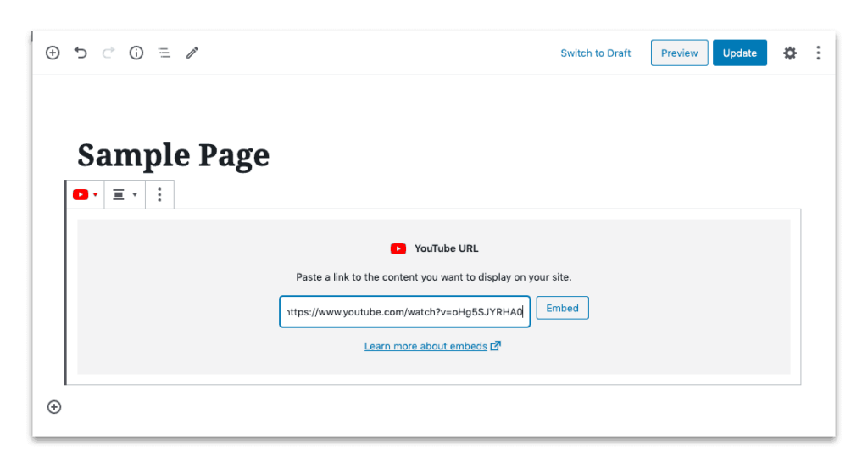Focus the YouTube URL input field
This screenshot has height=469, width=868.
404,312
